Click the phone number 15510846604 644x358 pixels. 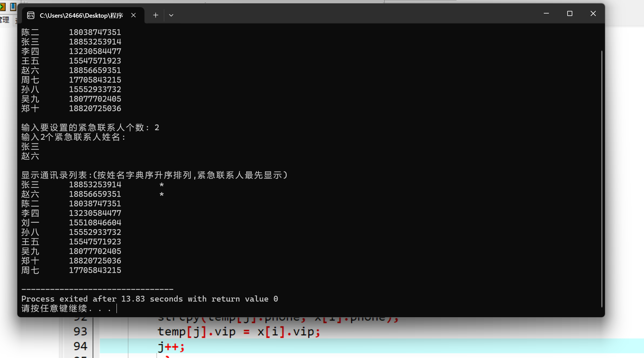[95, 223]
